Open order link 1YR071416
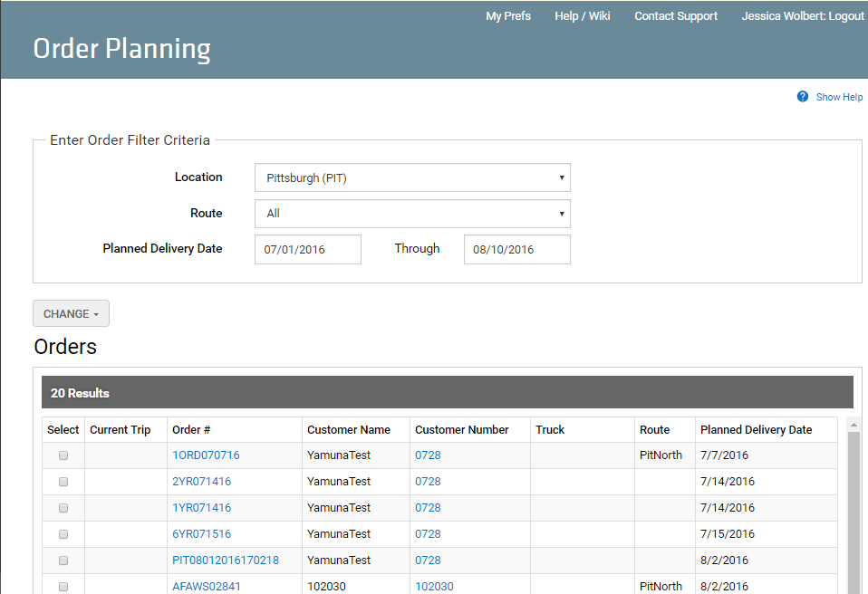 click(201, 508)
